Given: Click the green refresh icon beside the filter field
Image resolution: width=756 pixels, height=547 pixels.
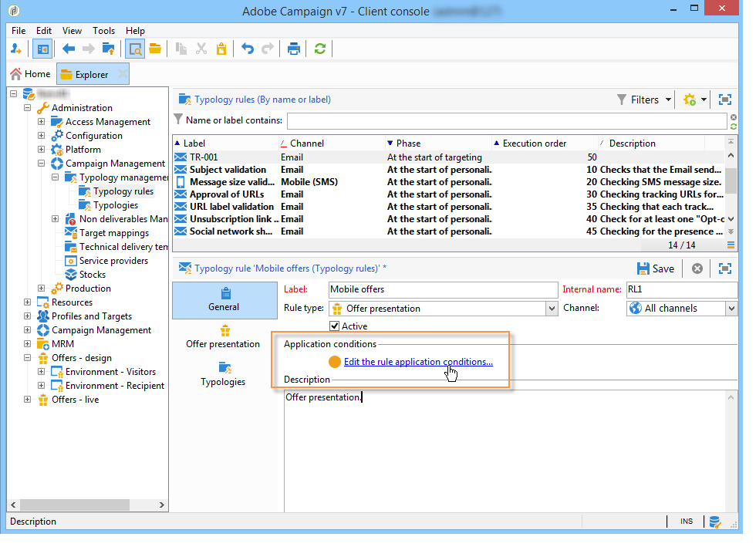Looking at the screenshot, I should click(x=734, y=127).
